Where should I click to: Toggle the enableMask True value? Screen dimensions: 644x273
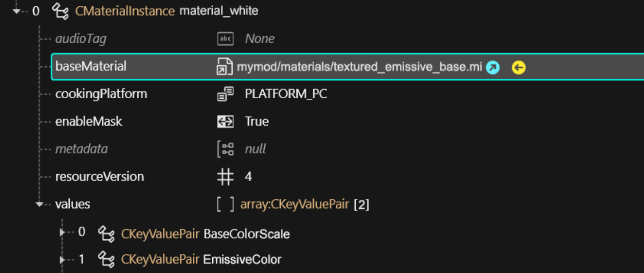257,122
